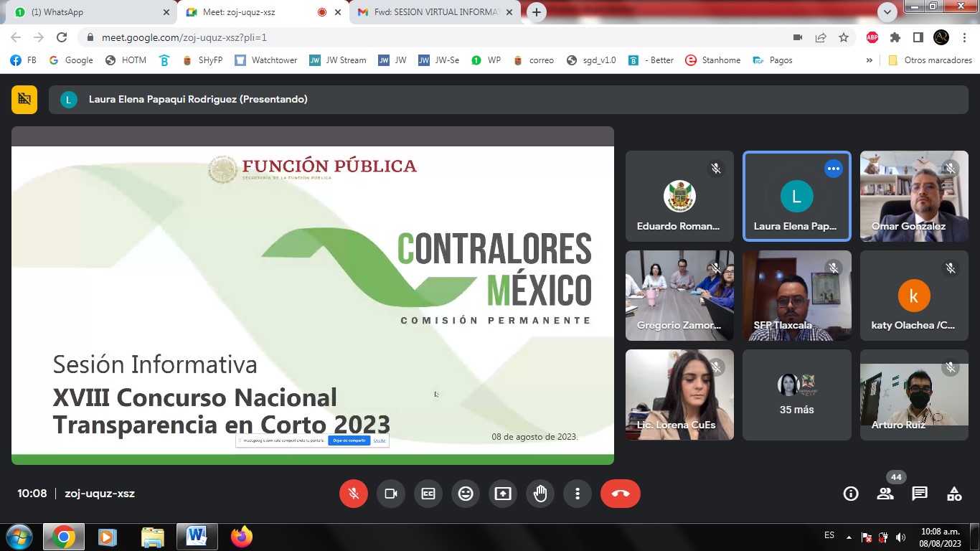Click the share page icon in address bar
The width and height of the screenshot is (980, 551).
click(821, 37)
